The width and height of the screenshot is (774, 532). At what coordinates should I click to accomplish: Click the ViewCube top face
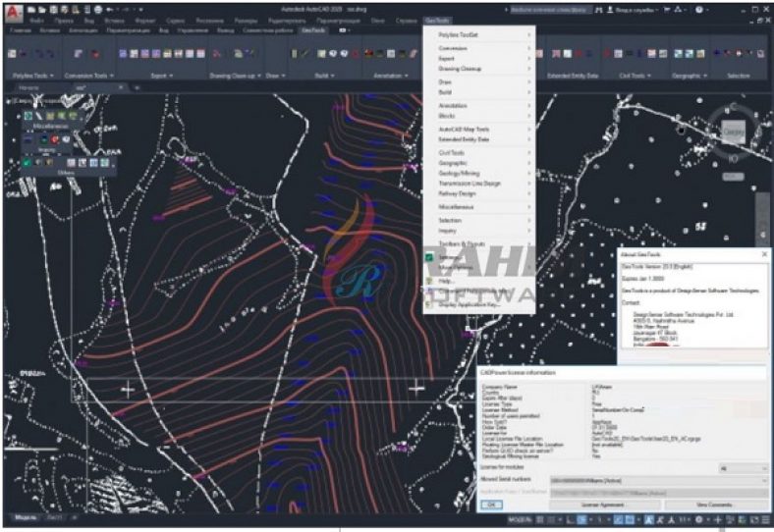(x=733, y=133)
